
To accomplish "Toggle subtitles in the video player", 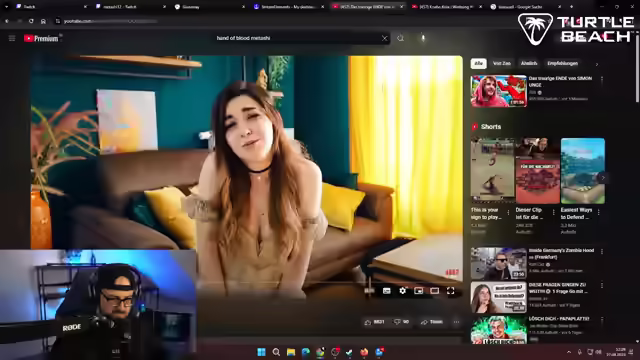I will pyautogui.click(x=386, y=291).
